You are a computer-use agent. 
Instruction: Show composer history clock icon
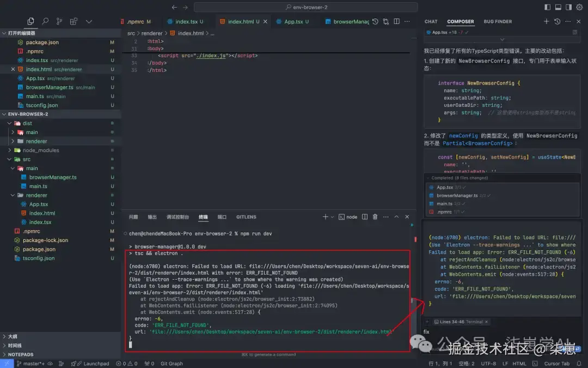tap(558, 21)
